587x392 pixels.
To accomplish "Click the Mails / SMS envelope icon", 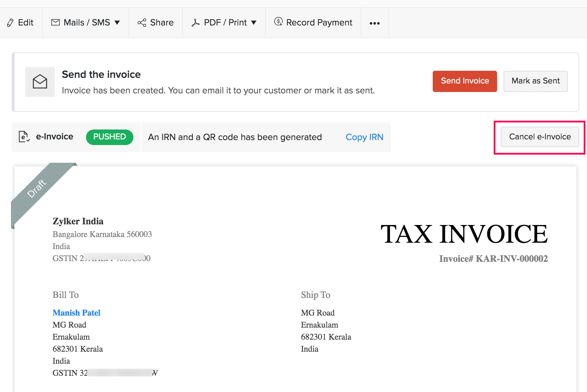I will [x=55, y=22].
